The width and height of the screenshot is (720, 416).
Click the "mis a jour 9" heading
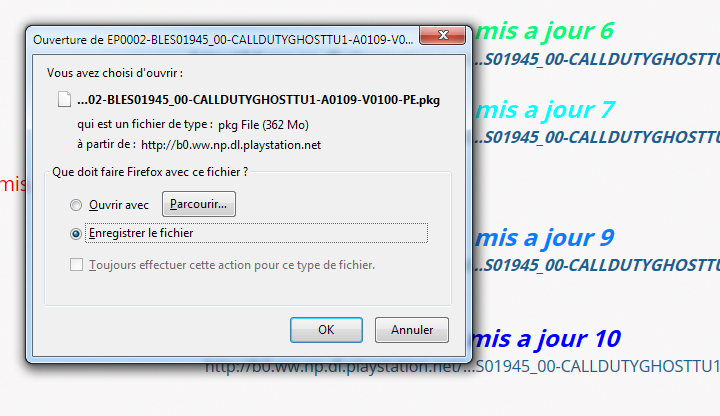545,238
